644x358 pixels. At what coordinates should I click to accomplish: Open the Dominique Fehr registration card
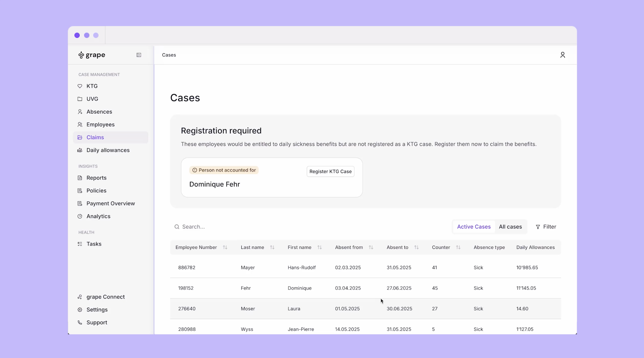(x=272, y=177)
